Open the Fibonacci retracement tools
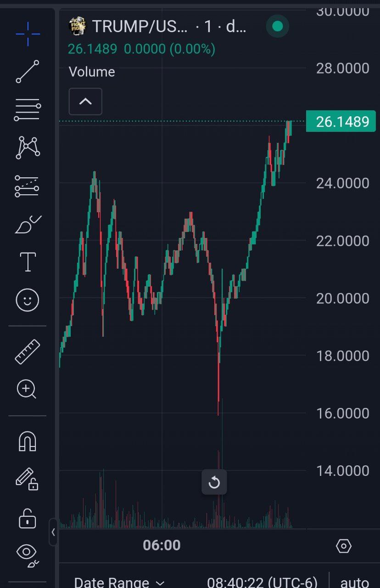The width and height of the screenshot is (380, 588). (28, 109)
